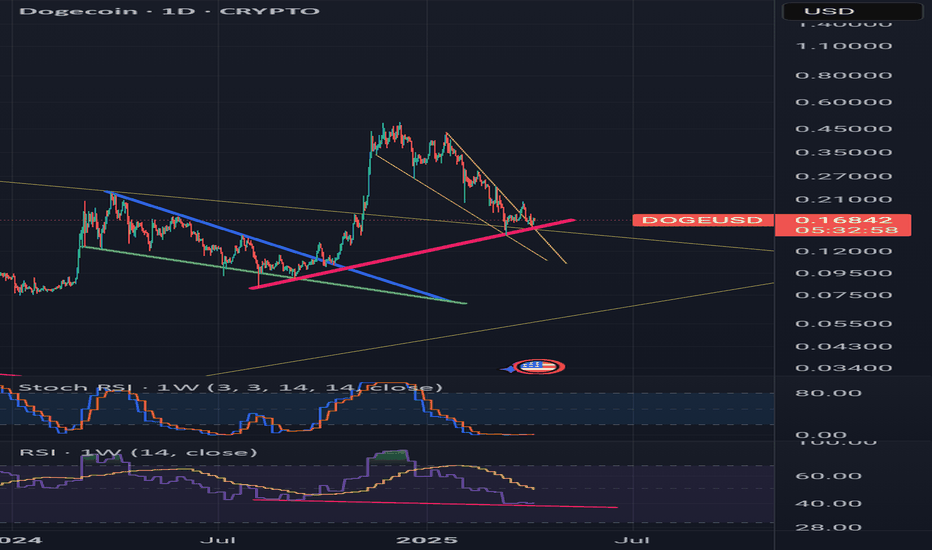Click the 80.00 Stoch RSI scale value

pos(829,393)
